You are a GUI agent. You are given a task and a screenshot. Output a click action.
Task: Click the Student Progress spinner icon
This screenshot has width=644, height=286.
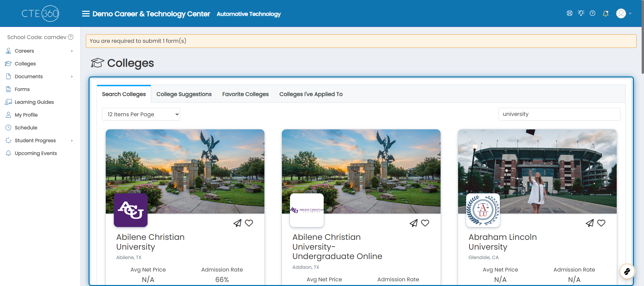tap(8, 140)
